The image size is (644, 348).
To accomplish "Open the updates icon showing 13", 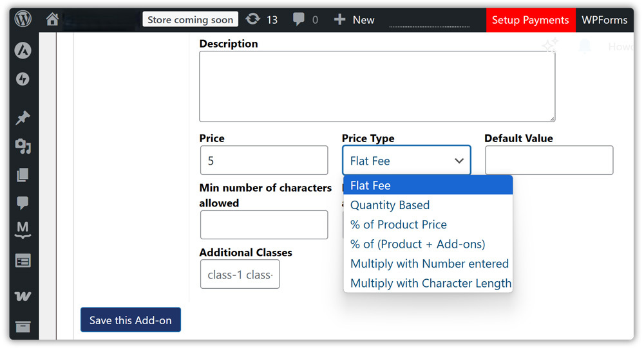I will click(252, 19).
